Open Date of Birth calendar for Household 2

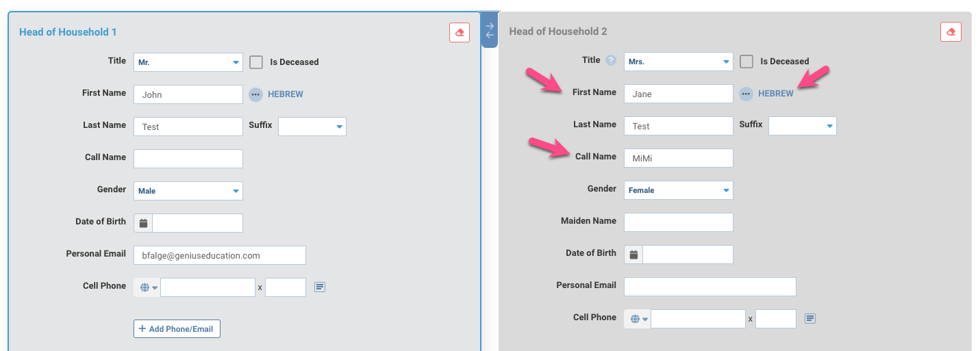(633, 255)
